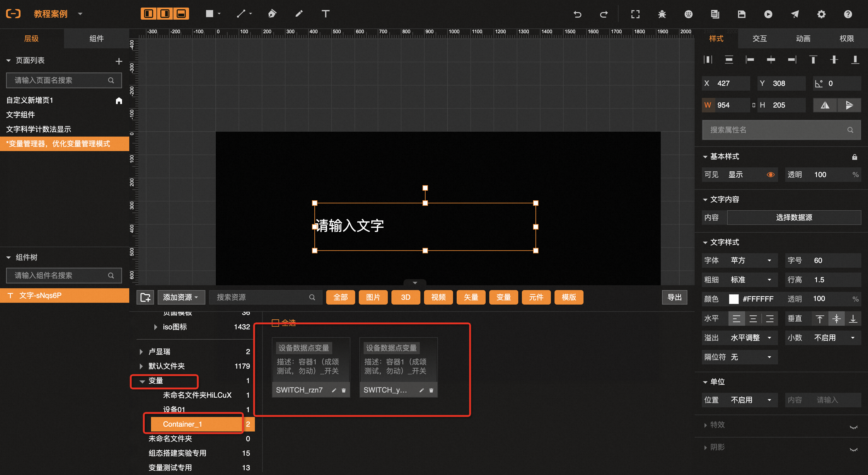Toggle the 基本样式 lock icon

(854, 157)
